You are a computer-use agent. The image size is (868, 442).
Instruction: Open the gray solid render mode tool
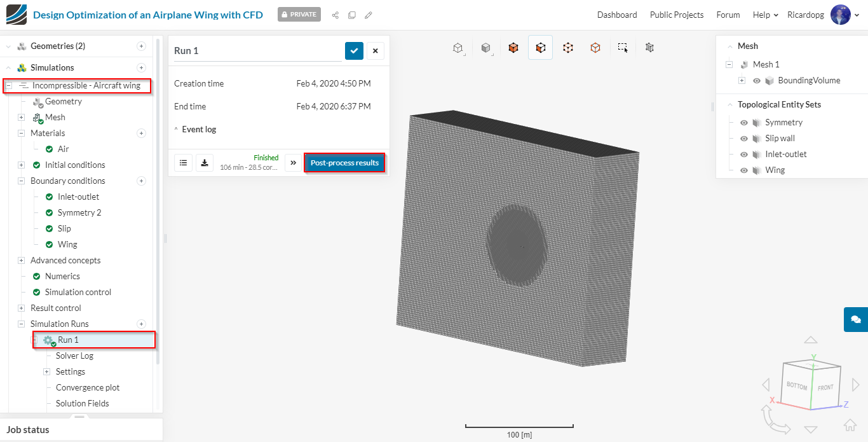[x=486, y=48]
